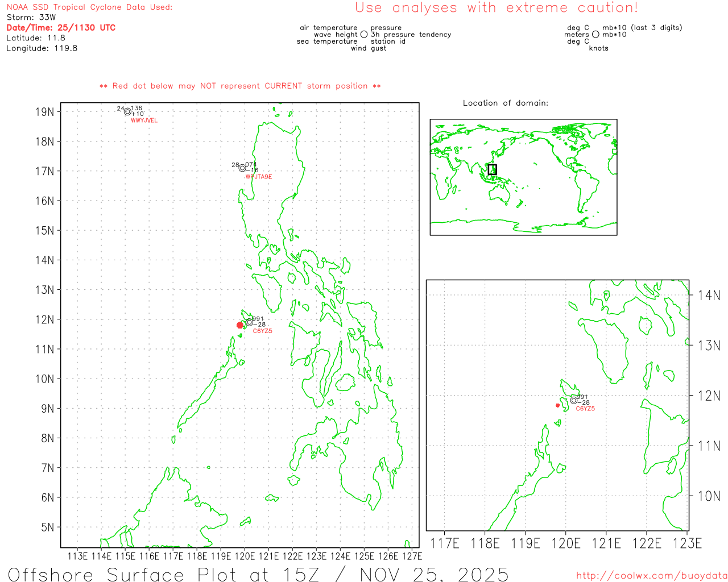
Task: Click the 14N label on zoomed inset map
Action: [709, 295]
